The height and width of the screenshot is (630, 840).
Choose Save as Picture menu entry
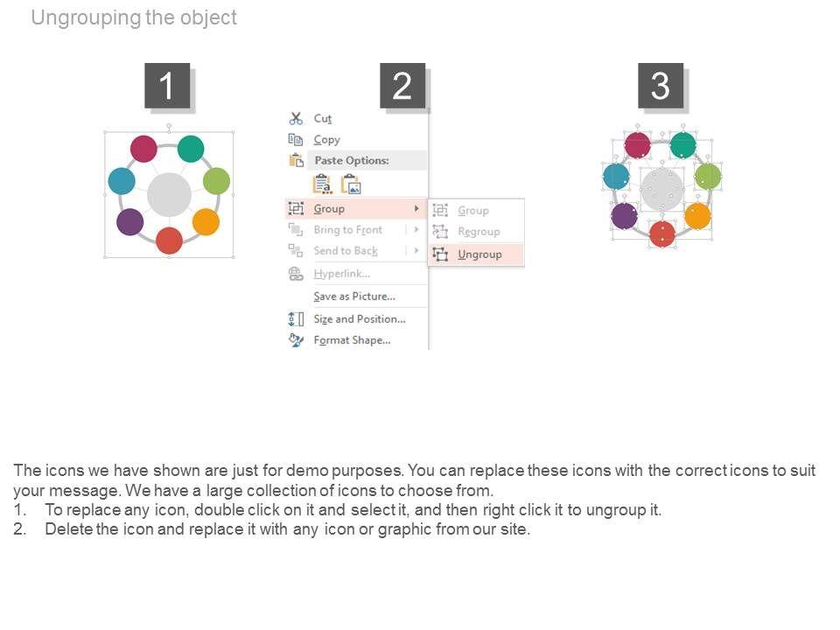click(x=353, y=297)
